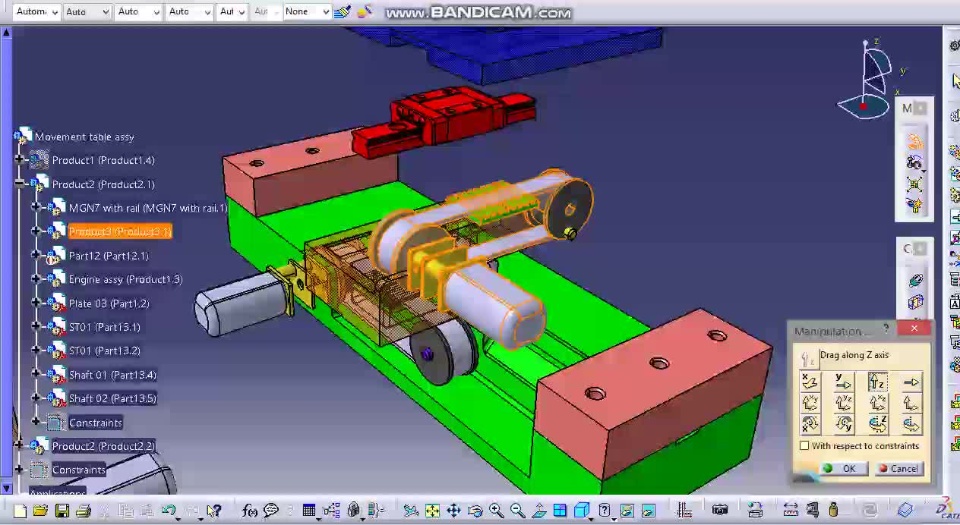Select Drag along Y axis button
Image resolution: width=960 pixels, height=525 pixels.
point(844,382)
